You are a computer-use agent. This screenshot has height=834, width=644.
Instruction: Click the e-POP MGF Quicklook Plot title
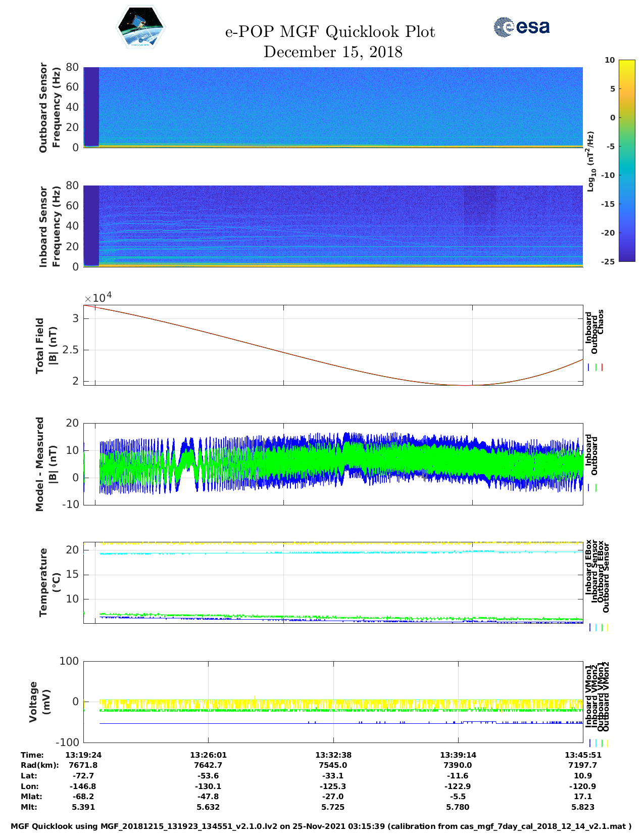330,32
